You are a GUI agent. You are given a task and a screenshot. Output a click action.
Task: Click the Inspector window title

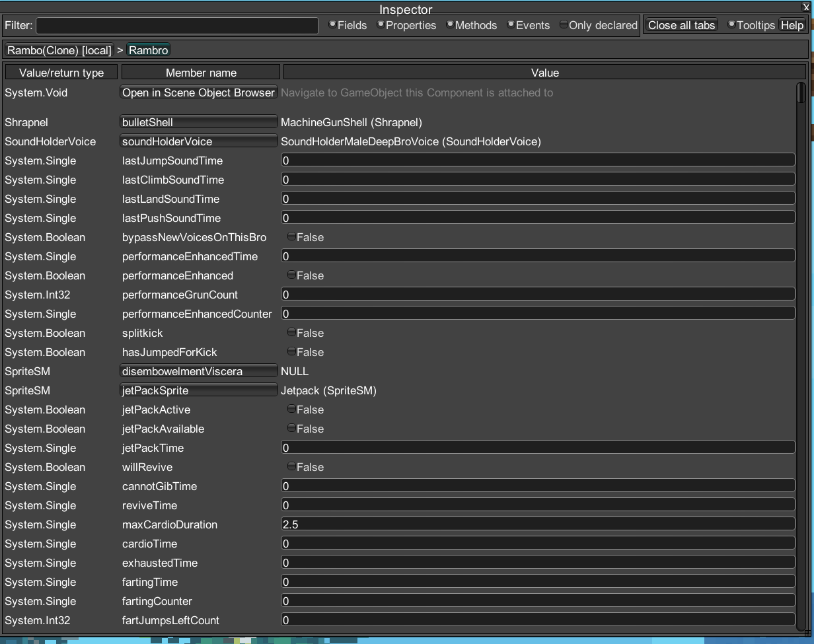point(406,9)
